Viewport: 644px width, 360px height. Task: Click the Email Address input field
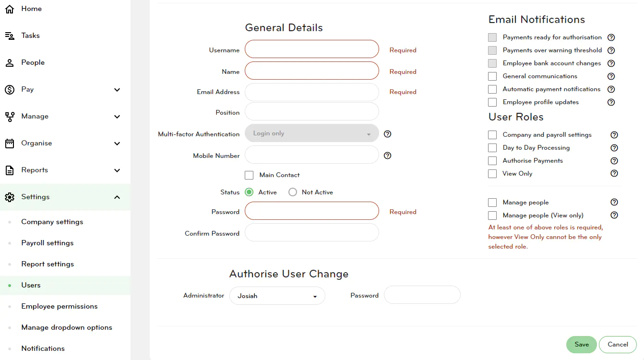point(312,92)
